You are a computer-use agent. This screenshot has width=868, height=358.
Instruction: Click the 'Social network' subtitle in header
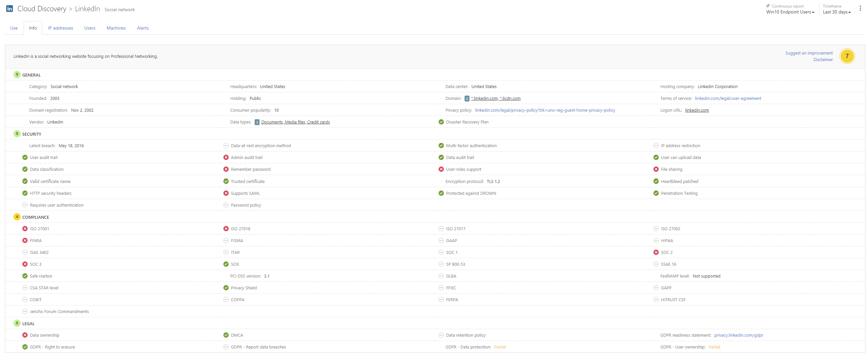(x=120, y=10)
